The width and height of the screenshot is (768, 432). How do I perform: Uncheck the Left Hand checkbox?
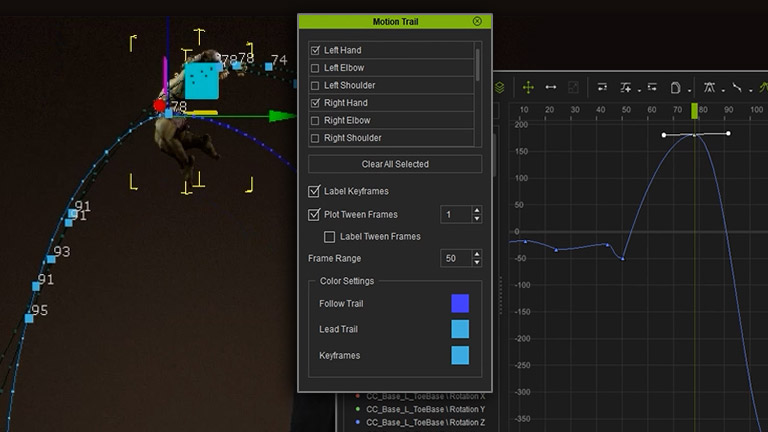(x=316, y=50)
